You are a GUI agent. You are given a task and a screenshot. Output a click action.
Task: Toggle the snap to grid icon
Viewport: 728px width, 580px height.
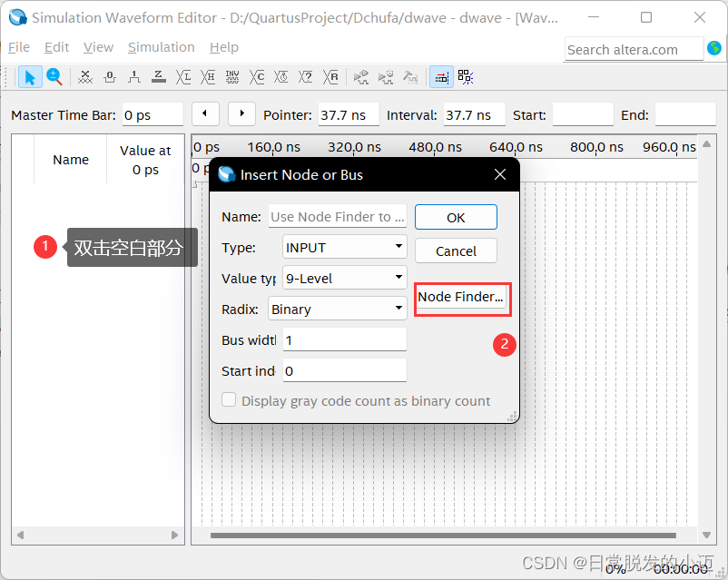click(x=466, y=77)
